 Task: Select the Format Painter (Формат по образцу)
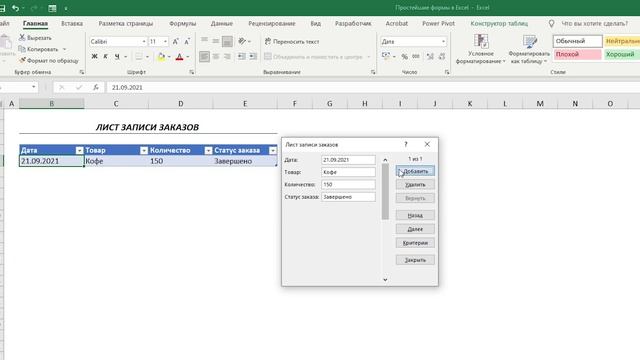pyautogui.click(x=49, y=60)
